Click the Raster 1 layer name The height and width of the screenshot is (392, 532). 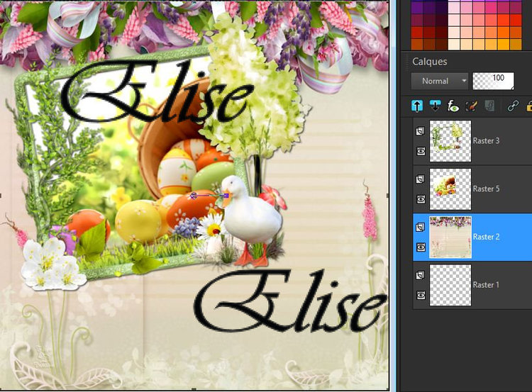[486, 285]
